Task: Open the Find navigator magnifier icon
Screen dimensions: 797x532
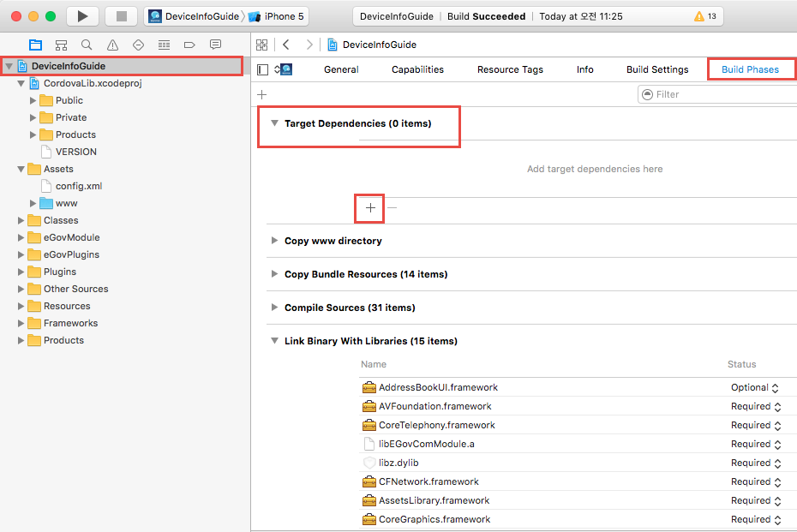Action: [87, 45]
